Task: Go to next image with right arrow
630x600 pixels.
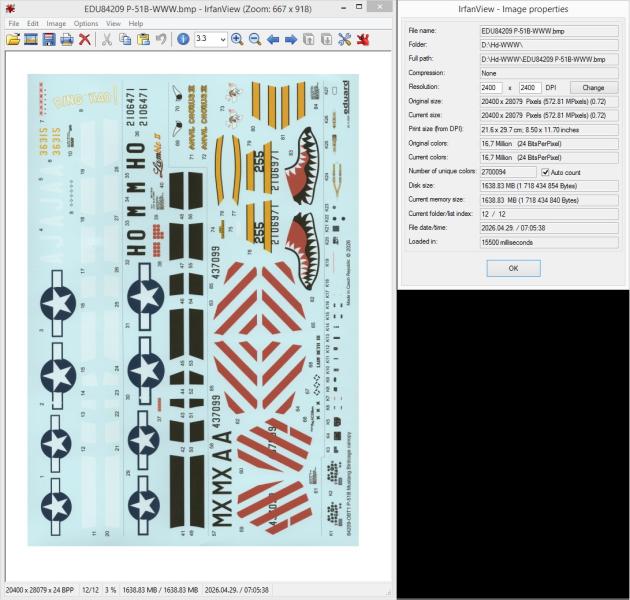Action: (x=290, y=39)
